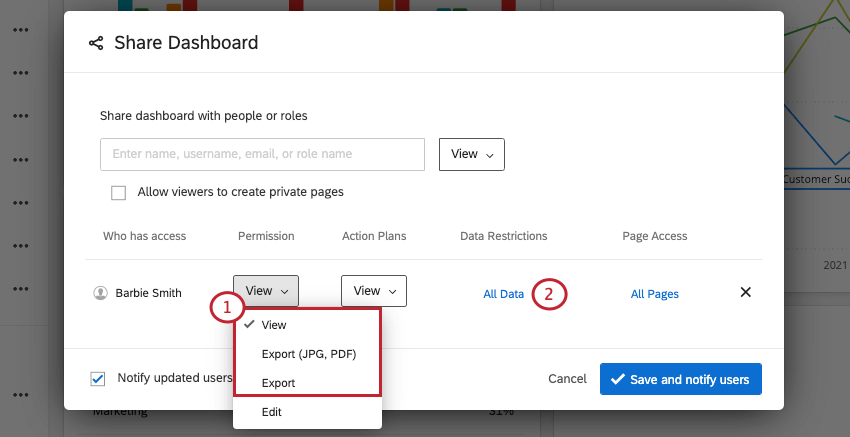Enable Allow viewers to create private pages
Screen dimensions: 850x437
point(119,192)
